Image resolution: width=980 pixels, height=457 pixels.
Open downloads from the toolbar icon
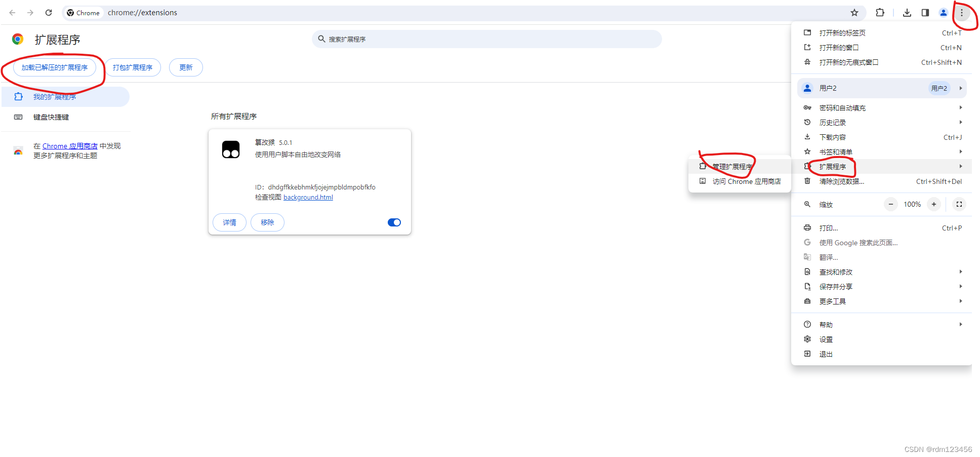[907, 13]
